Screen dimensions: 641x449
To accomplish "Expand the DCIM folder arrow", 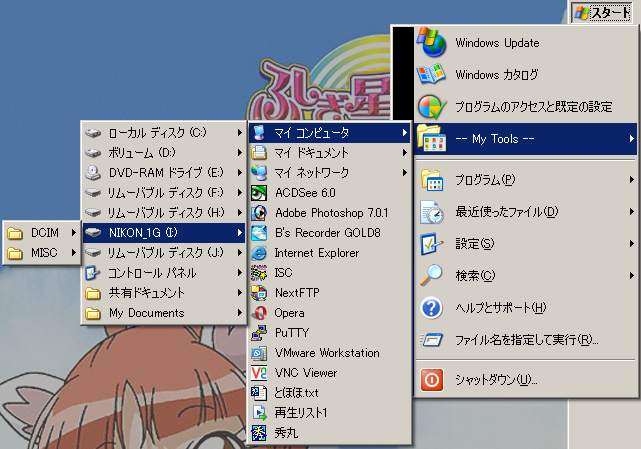I will [74, 233].
